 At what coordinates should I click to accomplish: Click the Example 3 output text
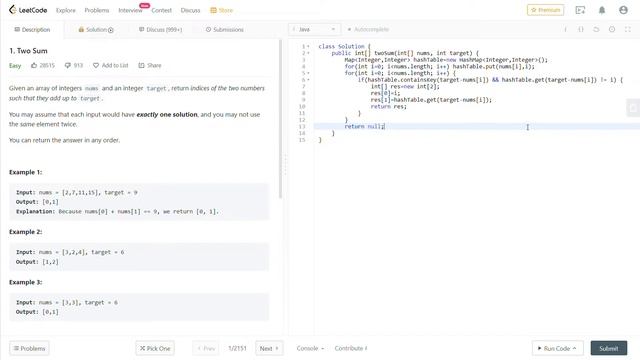click(x=37, y=312)
